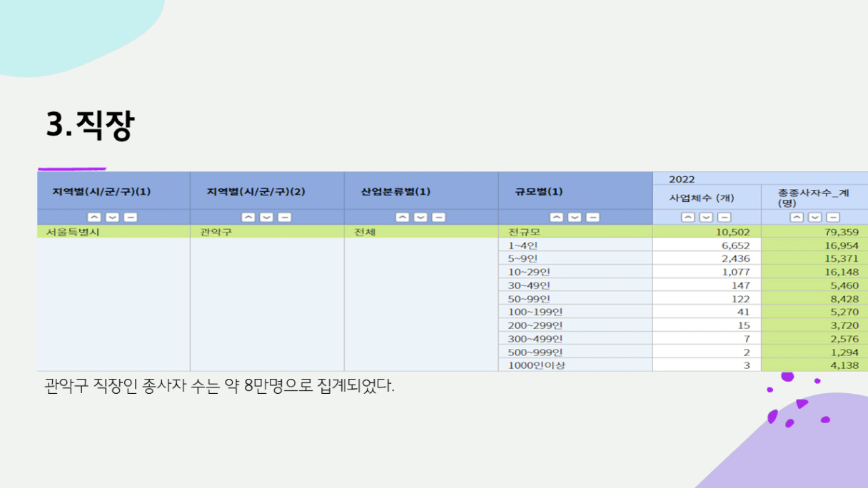
Task: Sort 총종사자수_계 column ascending
Action: tap(797, 218)
